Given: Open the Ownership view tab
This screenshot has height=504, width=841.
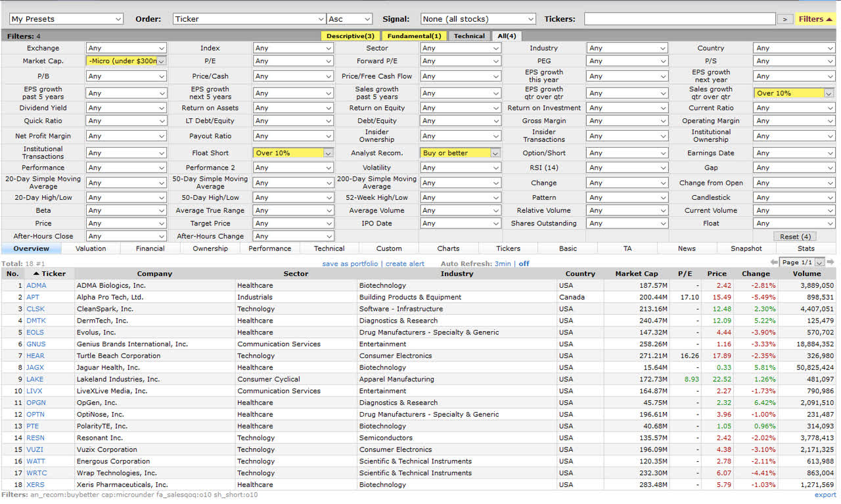Looking at the screenshot, I should click(210, 248).
